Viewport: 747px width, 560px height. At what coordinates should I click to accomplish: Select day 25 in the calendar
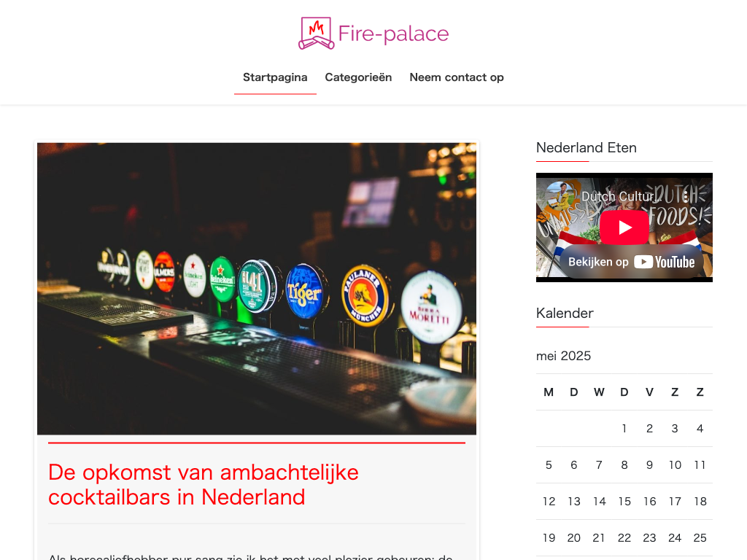(700, 538)
